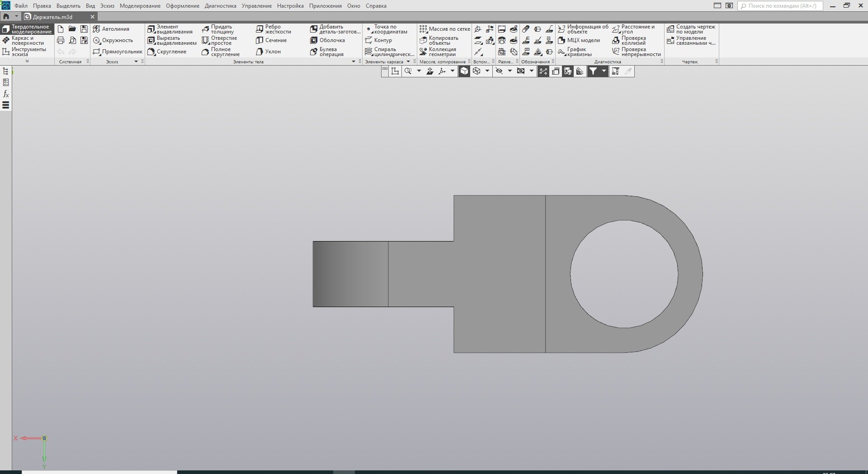Click the save document icon
This screenshot has height=474, width=868.
point(84,29)
